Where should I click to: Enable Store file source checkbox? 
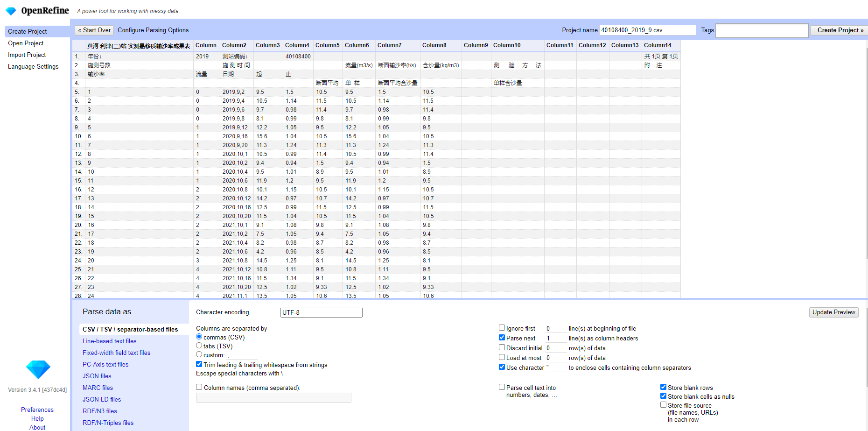[x=664, y=405]
